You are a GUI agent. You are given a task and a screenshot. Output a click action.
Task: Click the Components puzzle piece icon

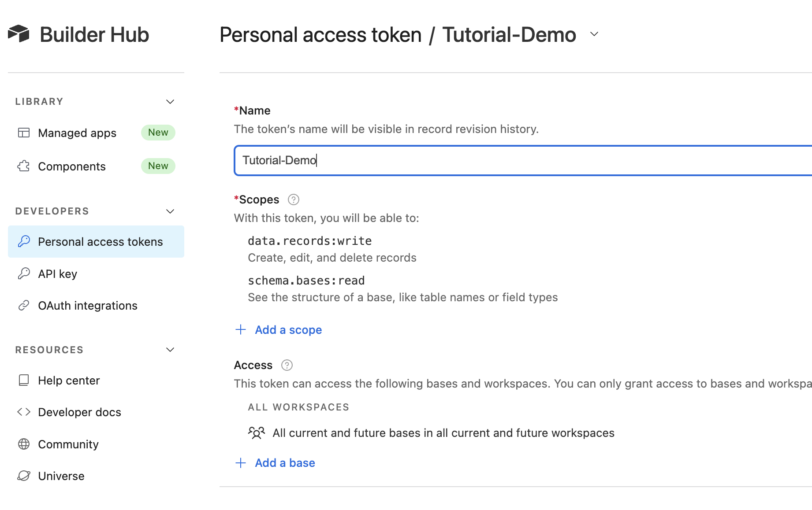click(24, 166)
